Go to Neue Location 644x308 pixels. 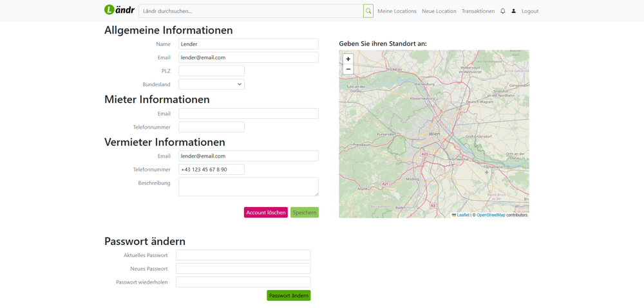[x=439, y=11]
